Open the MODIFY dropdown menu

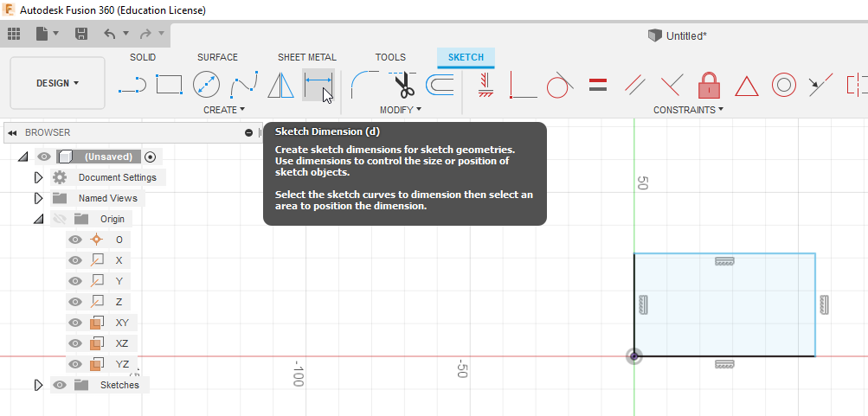(x=400, y=110)
